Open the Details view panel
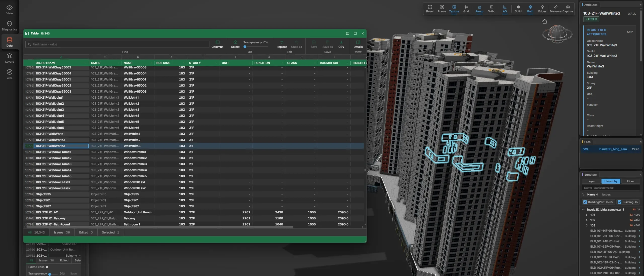Image resolution: width=644 pixels, height=276 pixels. tap(358, 44)
